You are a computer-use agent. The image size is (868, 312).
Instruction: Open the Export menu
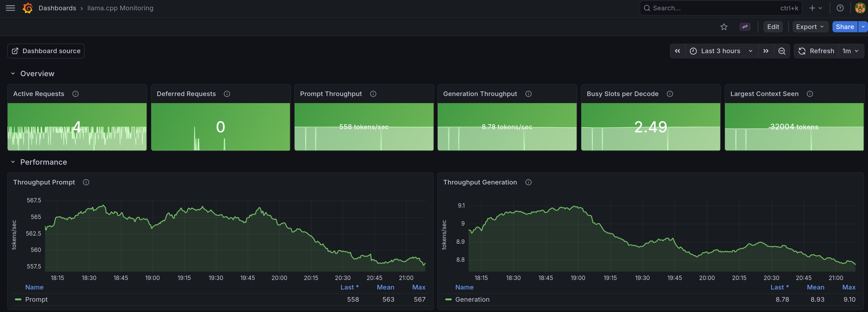pyautogui.click(x=810, y=27)
